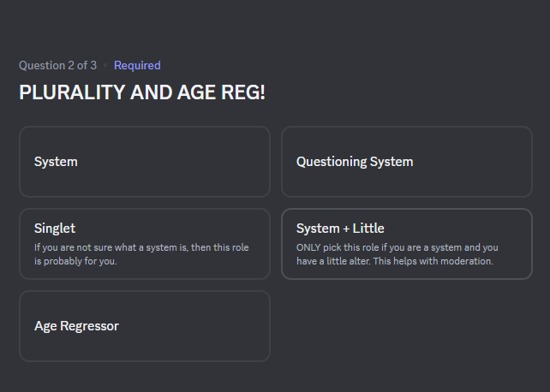Screen dimensions: 550x392
Task: Select the System option card
Action: click(x=145, y=162)
